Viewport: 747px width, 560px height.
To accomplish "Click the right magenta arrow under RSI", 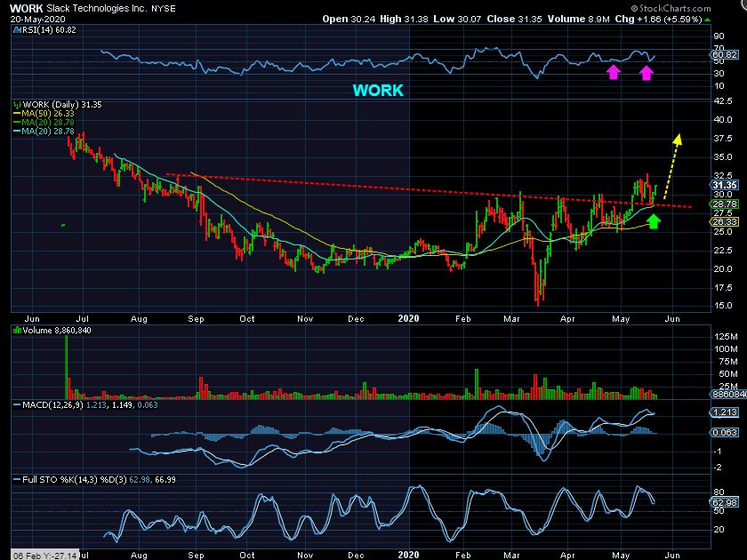I will (647, 72).
